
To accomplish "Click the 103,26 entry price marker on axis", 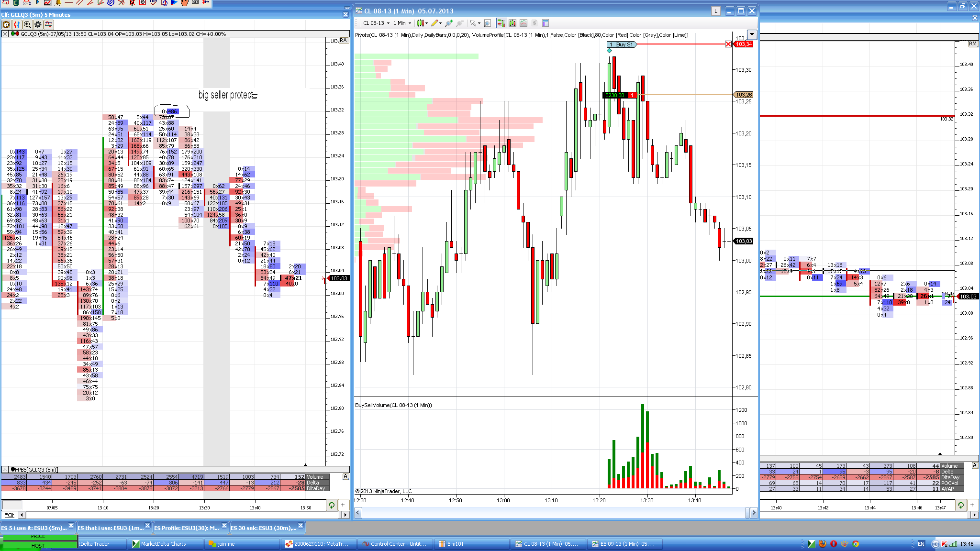I will [x=744, y=95].
